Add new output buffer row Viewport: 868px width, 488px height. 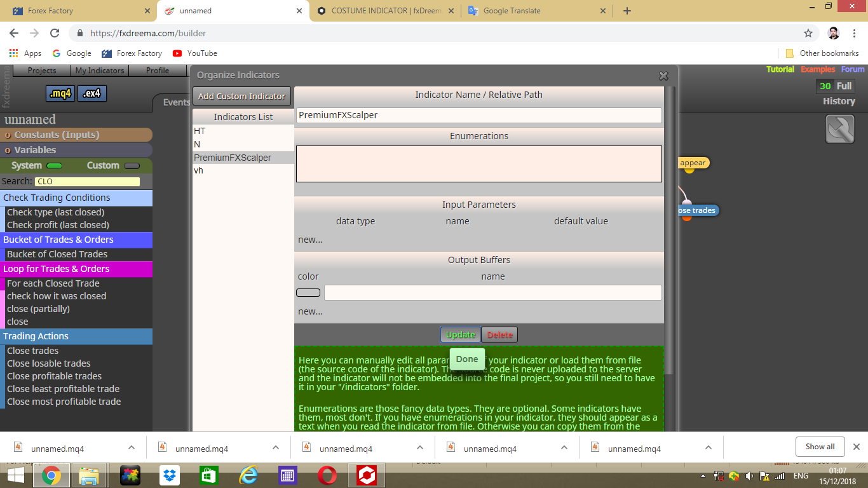point(310,311)
